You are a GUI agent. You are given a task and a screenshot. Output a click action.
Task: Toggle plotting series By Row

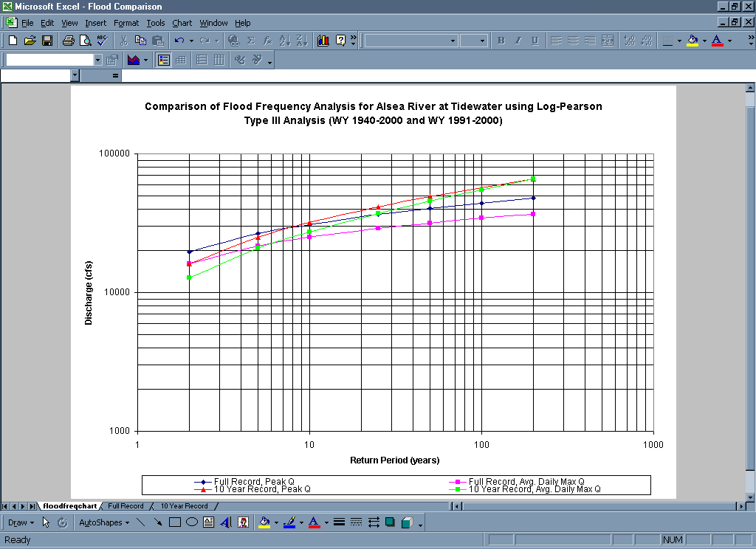coord(202,60)
